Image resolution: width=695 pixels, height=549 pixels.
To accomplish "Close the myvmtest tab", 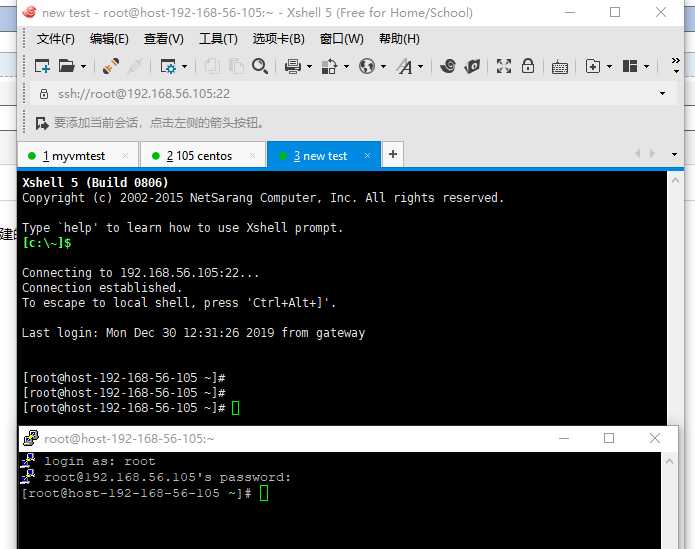I will 125,156.
